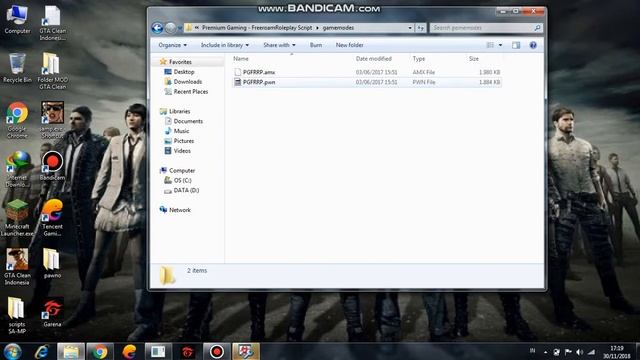640x360 pixels.
Task: Click the File Explorer taskbar button
Action: click(x=71, y=351)
